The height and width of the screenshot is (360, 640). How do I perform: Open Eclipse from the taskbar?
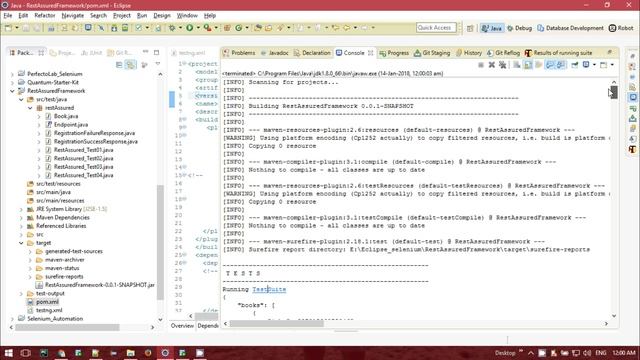click(x=165, y=353)
